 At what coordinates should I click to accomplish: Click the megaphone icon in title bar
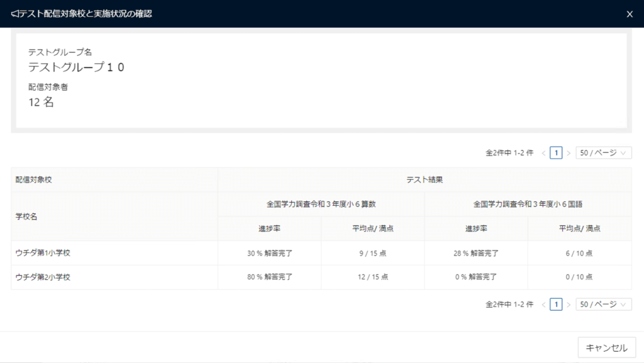click(x=14, y=14)
